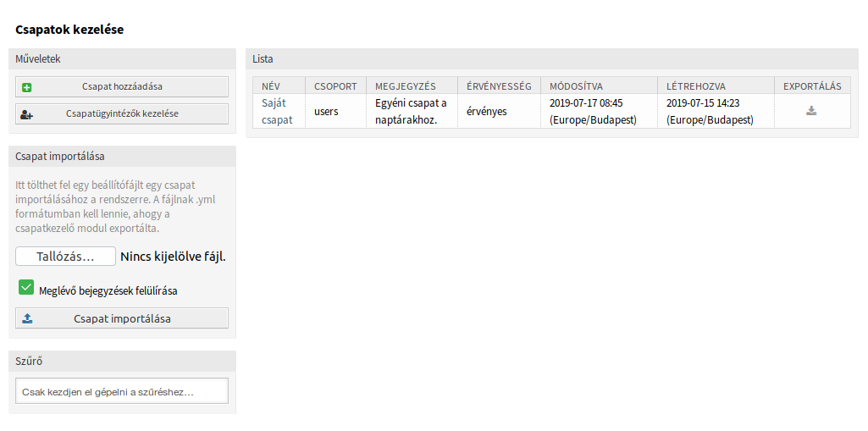Click the Meglévő bejegyzések felülírása label text
Image resolution: width=868 pixels, height=431 pixels.
tap(108, 290)
